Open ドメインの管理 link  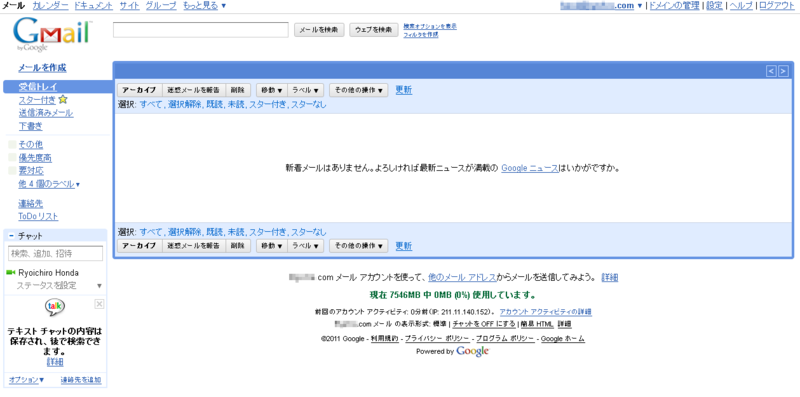click(674, 6)
